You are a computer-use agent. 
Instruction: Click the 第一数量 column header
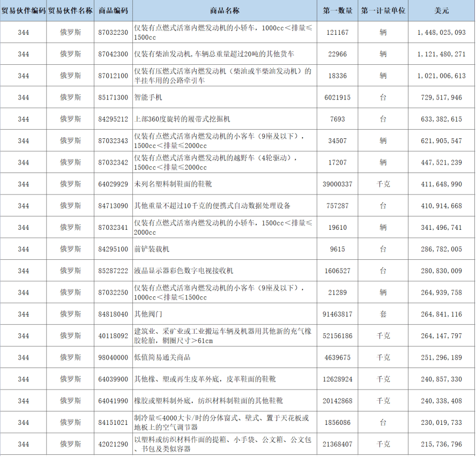point(337,11)
